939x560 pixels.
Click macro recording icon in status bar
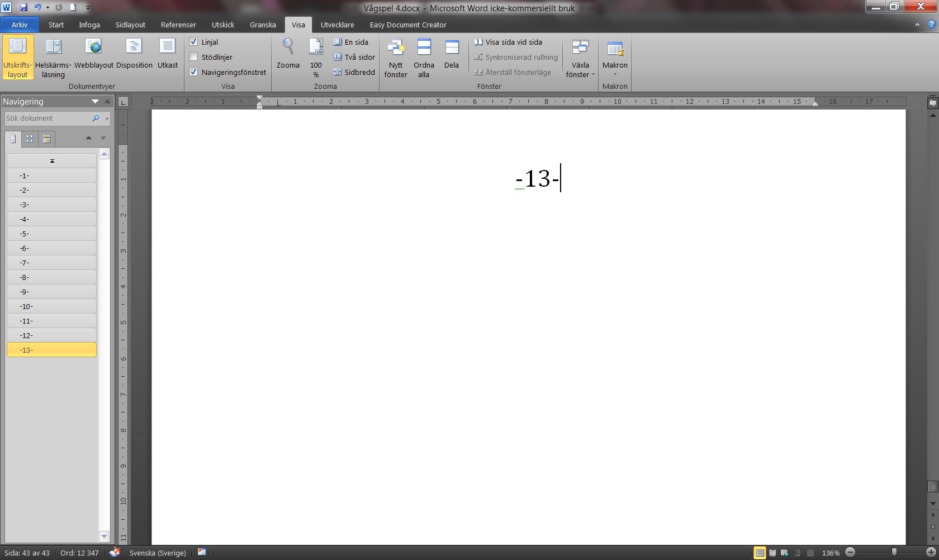coord(202,552)
